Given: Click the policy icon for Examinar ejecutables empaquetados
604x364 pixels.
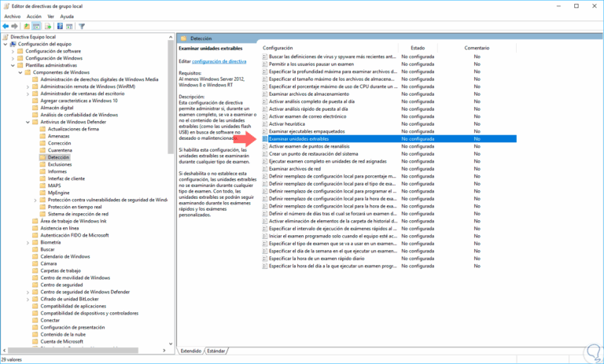Looking at the screenshot, I should (264, 131).
